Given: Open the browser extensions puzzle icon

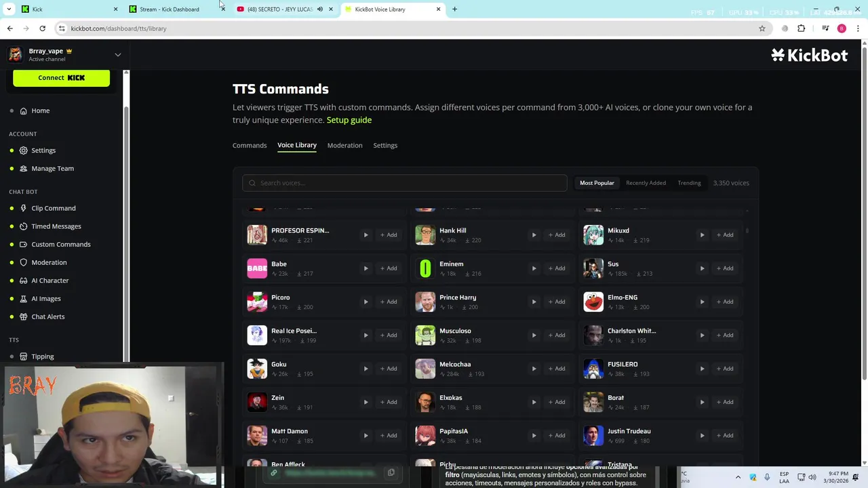Looking at the screenshot, I should [802, 28].
